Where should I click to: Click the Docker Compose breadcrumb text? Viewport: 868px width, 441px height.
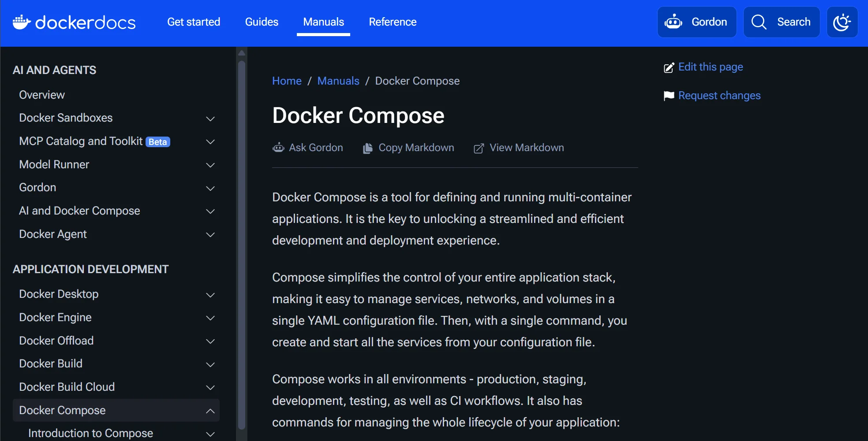(x=417, y=81)
